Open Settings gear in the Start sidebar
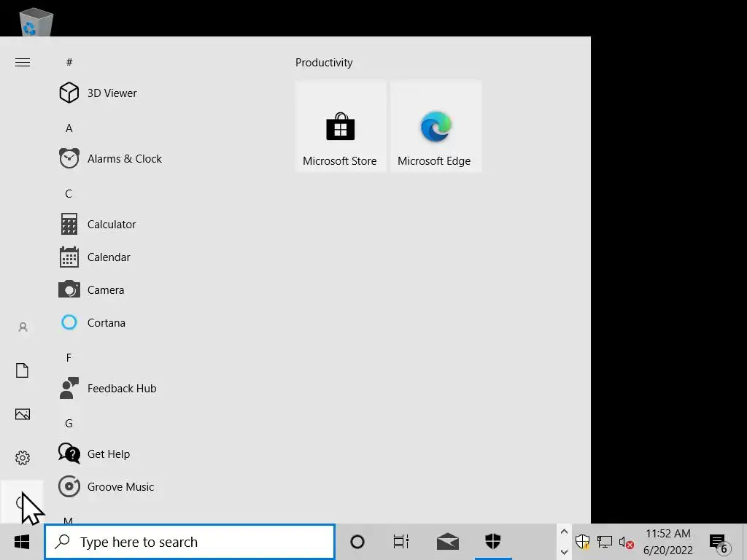Screen dimensions: 747x560 tap(23, 458)
